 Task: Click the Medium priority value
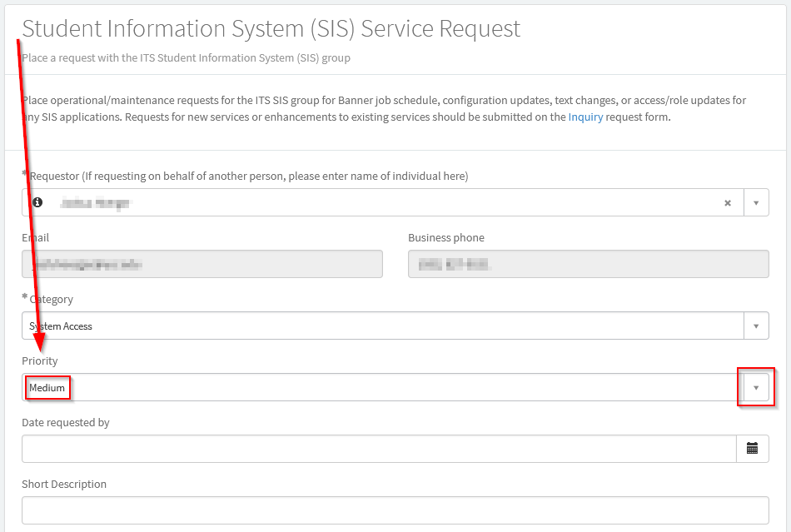pos(47,388)
